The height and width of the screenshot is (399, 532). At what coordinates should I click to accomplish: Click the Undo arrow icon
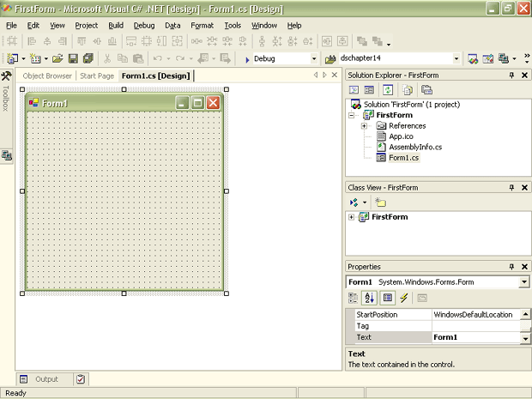(x=157, y=58)
